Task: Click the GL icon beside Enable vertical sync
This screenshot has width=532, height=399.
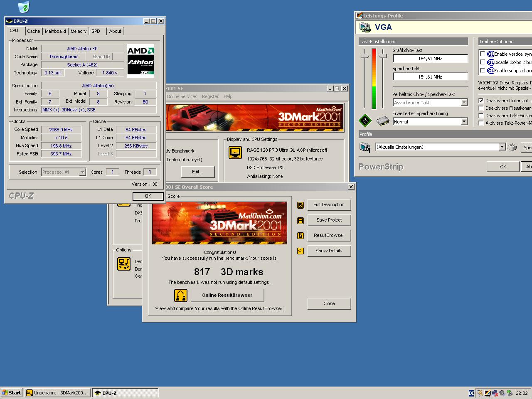Action: (490, 54)
